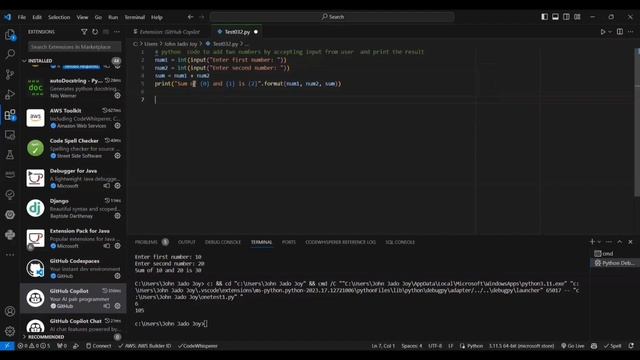Open the Customize Layout control
Screen dimensions: 640x360
pos(577,17)
